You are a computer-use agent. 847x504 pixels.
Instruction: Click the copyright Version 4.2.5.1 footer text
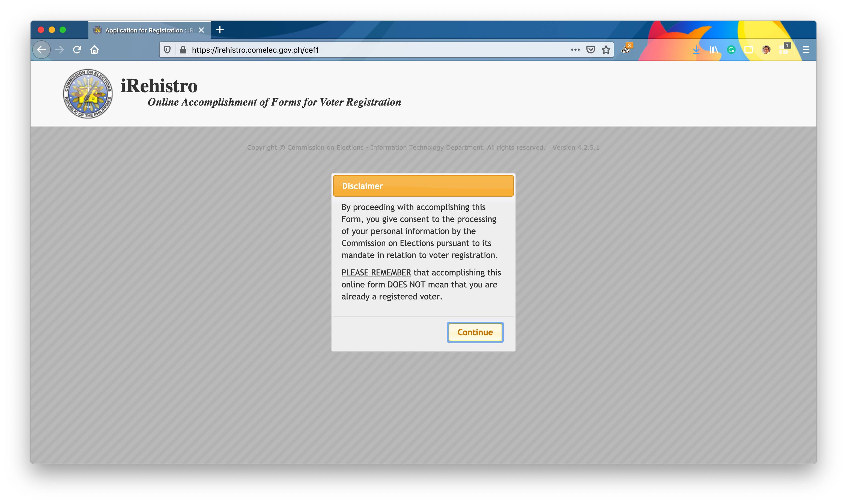click(x=423, y=147)
